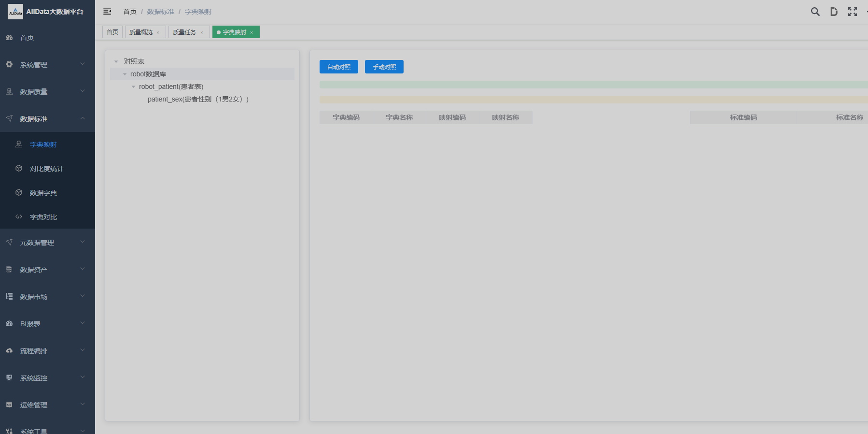Collapse the 数据标准 sidebar menu
Image resolution: width=868 pixels, height=434 pixels.
47,119
